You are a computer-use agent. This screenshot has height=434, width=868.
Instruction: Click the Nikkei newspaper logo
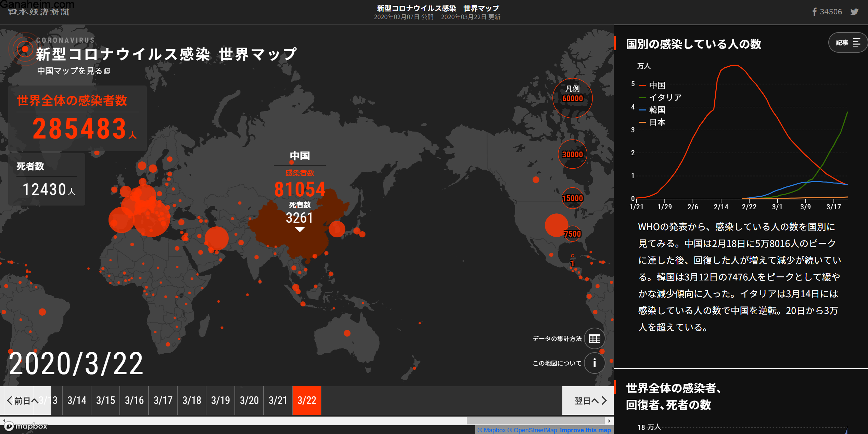tap(38, 12)
